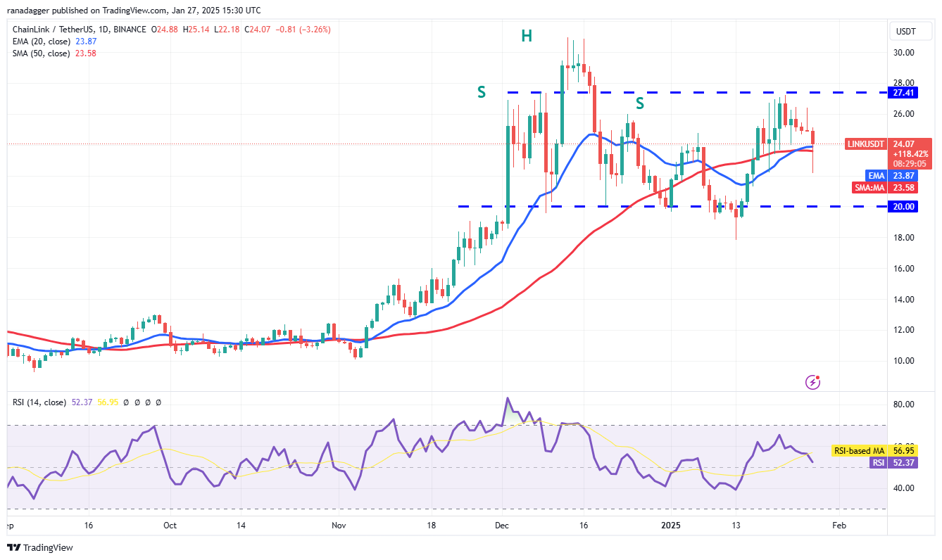Click the red SMA:MA axis tag
Viewport: 942px width, 560px height.
tap(869, 187)
